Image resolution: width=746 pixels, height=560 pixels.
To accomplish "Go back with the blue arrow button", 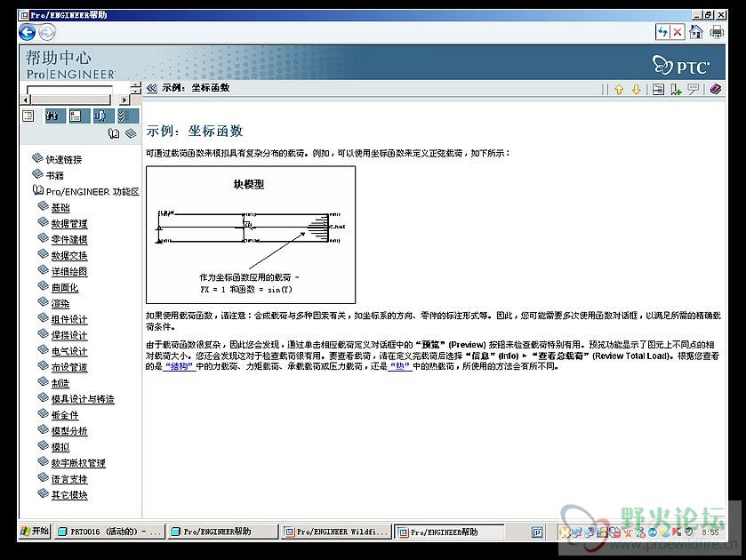I will [x=27, y=32].
